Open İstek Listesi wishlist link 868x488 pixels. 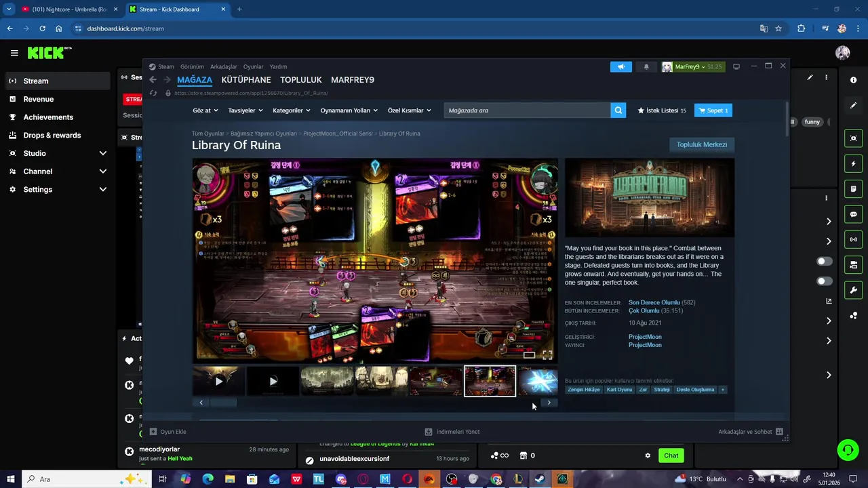click(x=662, y=110)
